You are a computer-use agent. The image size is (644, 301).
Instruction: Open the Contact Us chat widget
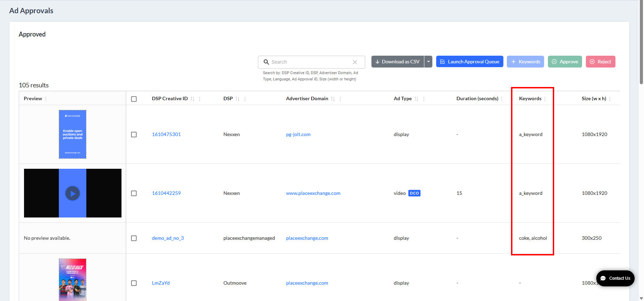point(615,278)
